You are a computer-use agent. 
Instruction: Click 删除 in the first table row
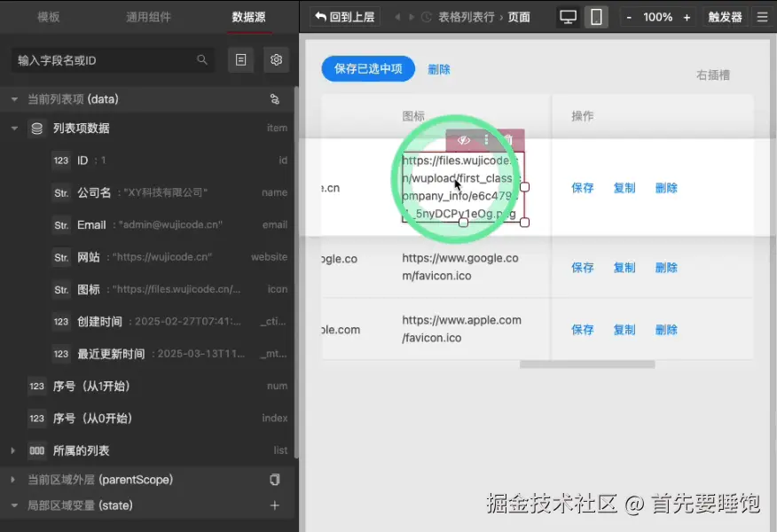pyautogui.click(x=666, y=188)
